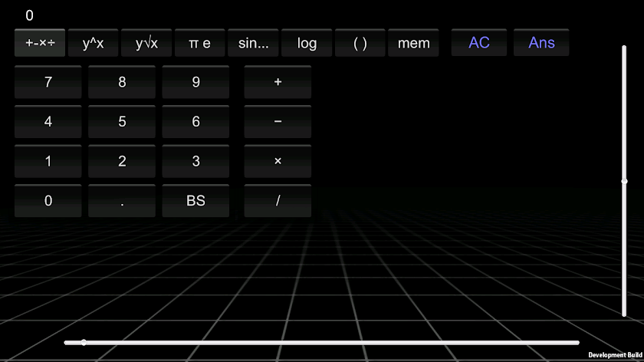The height and width of the screenshot is (362, 644).
Task: Click the minus operator key
Action: 278,122
